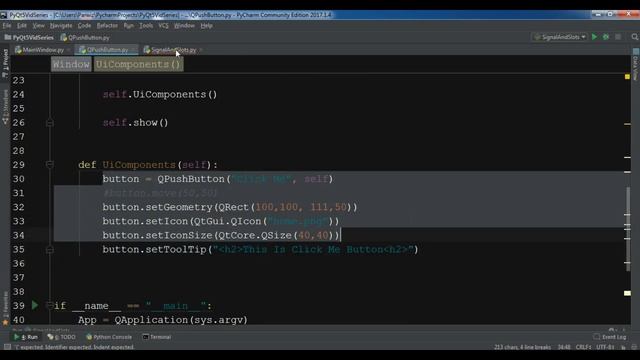Click the Stop process square icon
The width and height of the screenshot is (640, 360).
coord(618,37)
